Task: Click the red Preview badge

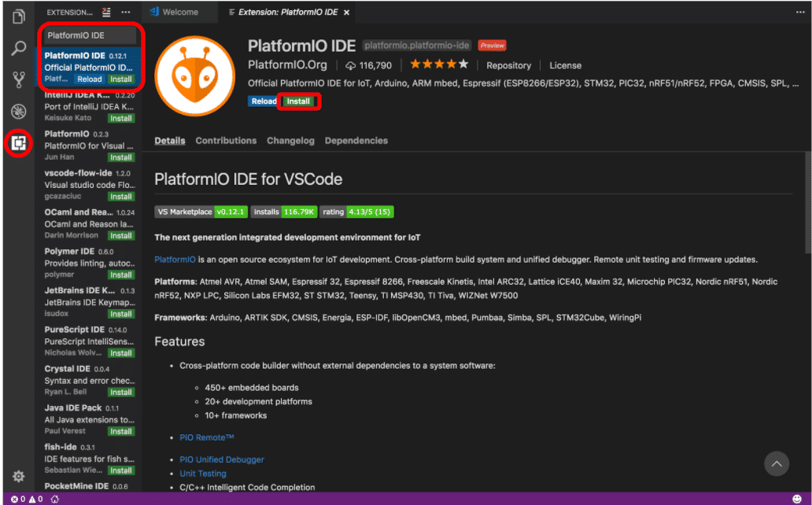Action: pos(492,46)
